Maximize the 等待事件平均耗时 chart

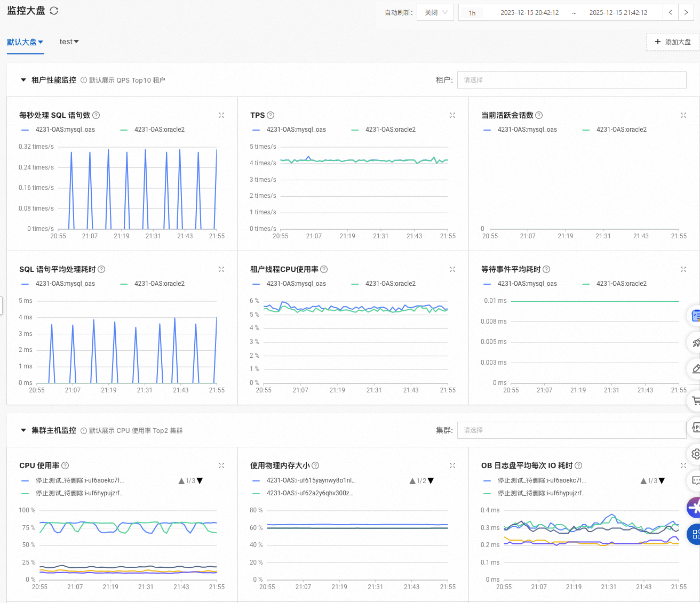click(683, 269)
